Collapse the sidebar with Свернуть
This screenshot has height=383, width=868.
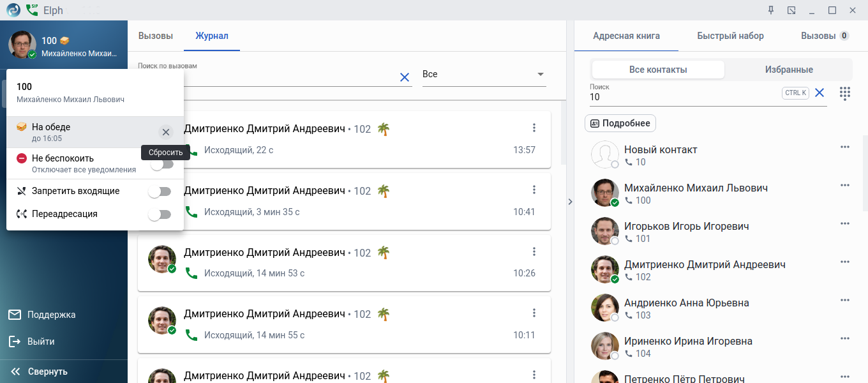pos(40,372)
